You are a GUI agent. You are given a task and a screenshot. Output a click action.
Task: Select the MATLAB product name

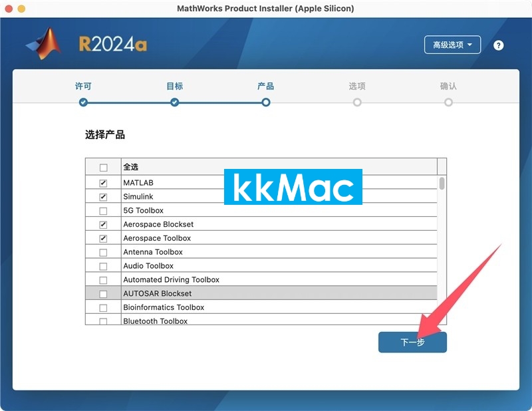tap(138, 183)
